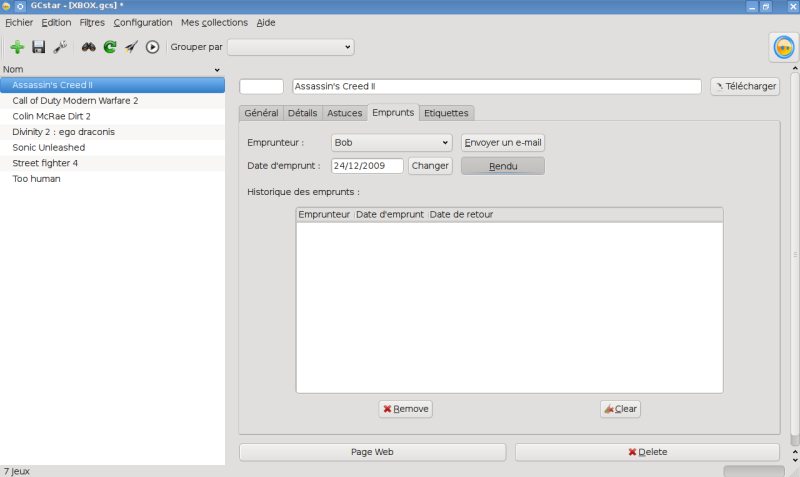The image size is (800, 477).
Task: Save the collection with the floppy disk icon
Action: tap(39, 47)
